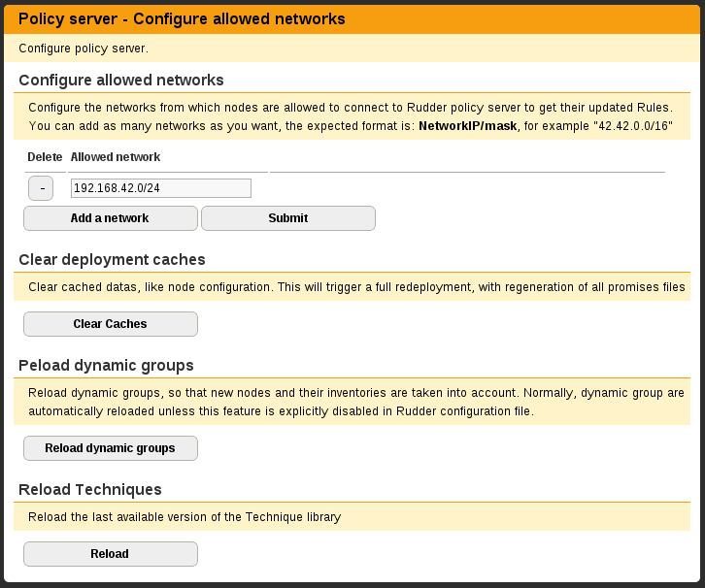
Task: Click the 'Reload Techniques' heading
Action: tap(90, 490)
